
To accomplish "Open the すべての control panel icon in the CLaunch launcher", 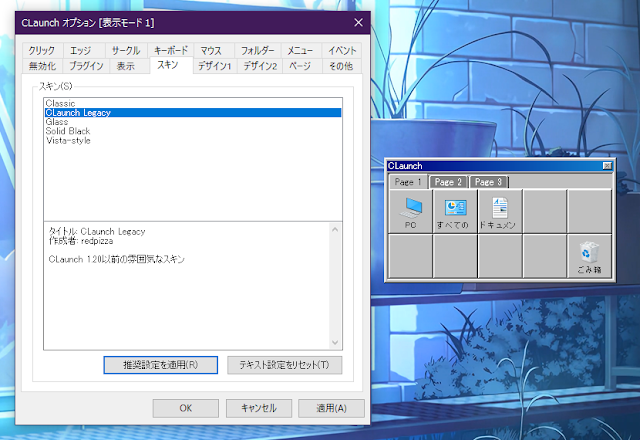I will point(455,211).
